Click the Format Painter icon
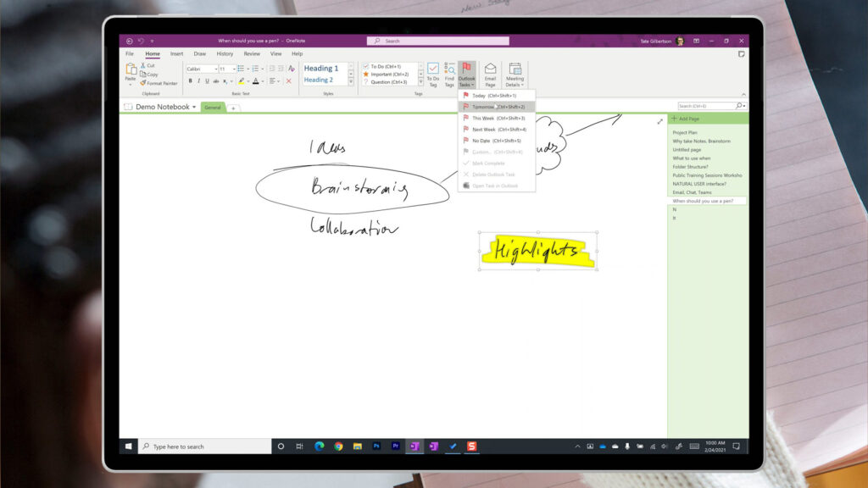The width and height of the screenshot is (868, 488). point(143,83)
